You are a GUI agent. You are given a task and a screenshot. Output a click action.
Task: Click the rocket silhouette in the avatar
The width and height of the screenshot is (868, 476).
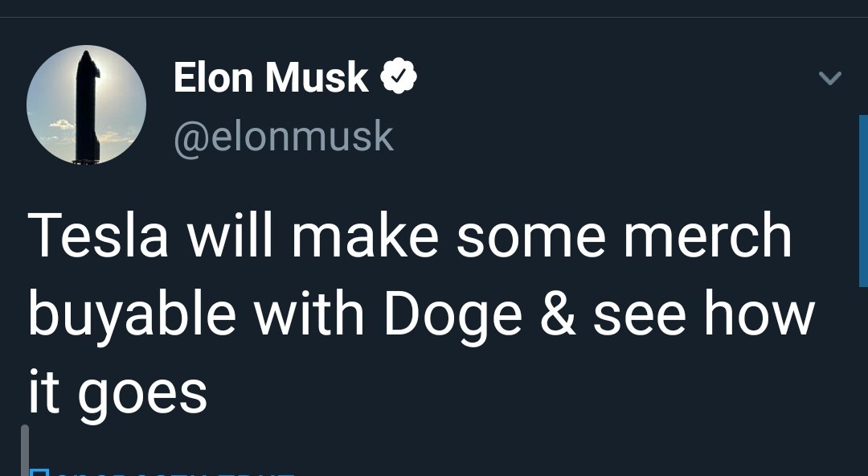[88, 106]
